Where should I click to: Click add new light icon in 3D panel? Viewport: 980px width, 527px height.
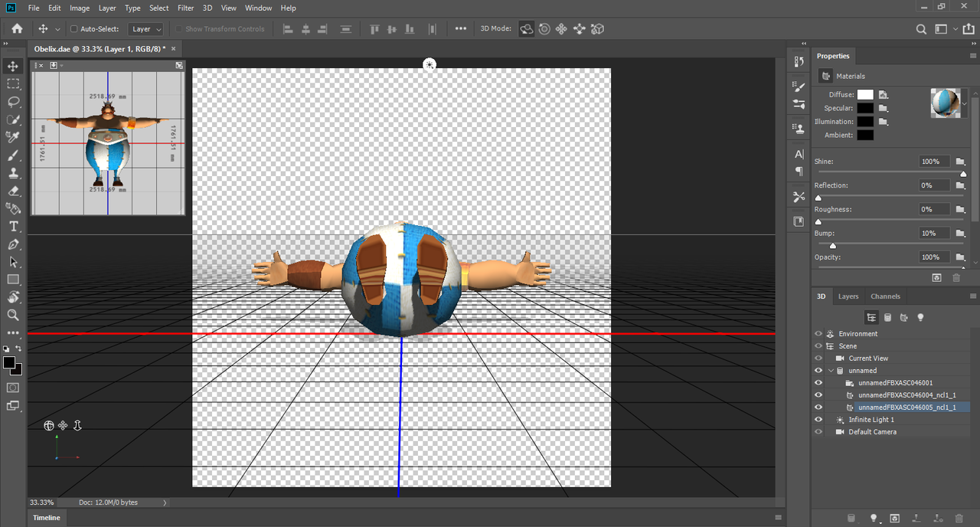pyautogui.click(x=873, y=519)
